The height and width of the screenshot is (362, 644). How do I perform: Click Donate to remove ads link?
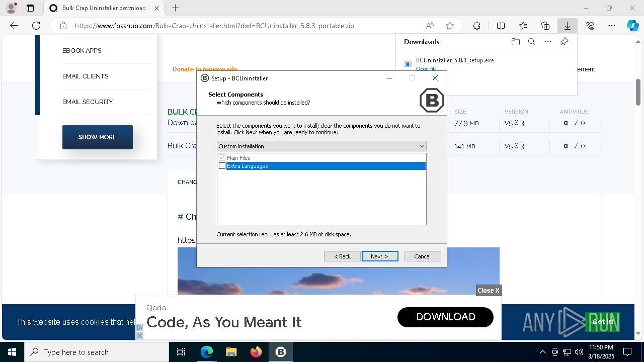pos(205,69)
